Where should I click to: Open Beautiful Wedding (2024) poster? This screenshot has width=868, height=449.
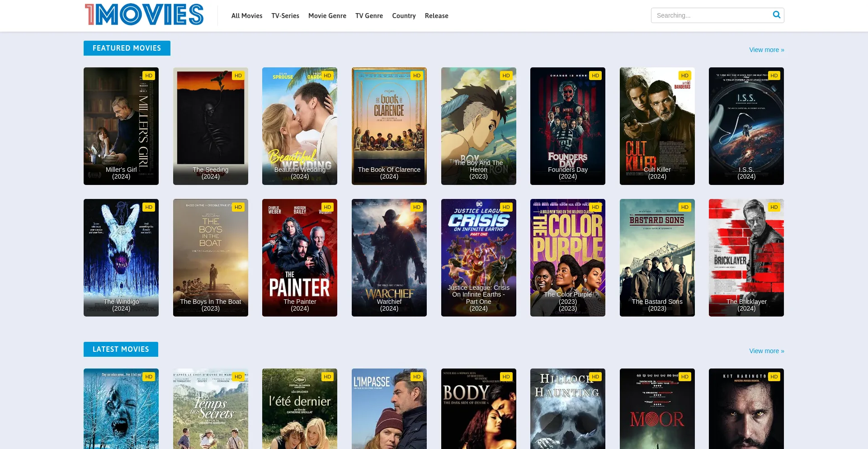[x=300, y=126]
